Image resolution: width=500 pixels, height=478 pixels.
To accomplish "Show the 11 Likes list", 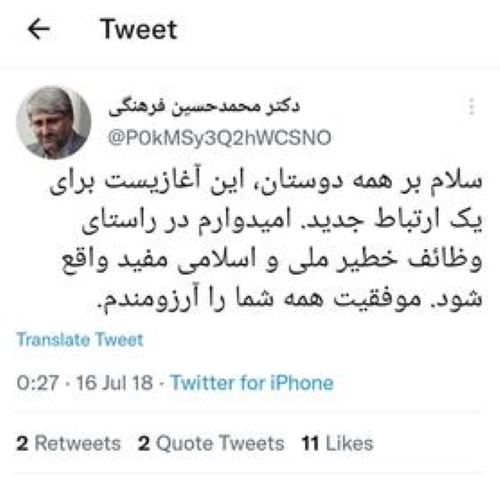I will click(x=337, y=443).
